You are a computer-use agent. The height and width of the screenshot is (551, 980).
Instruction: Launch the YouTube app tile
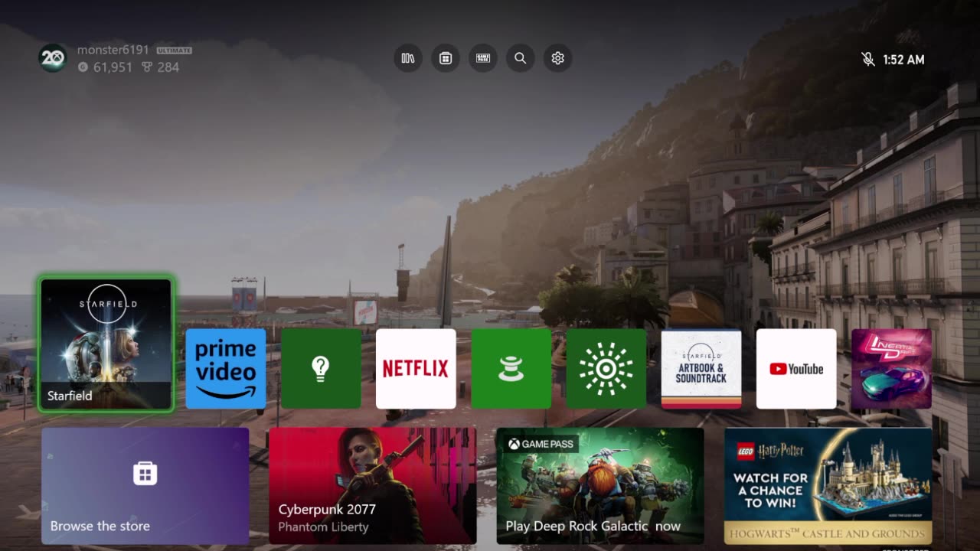(796, 369)
